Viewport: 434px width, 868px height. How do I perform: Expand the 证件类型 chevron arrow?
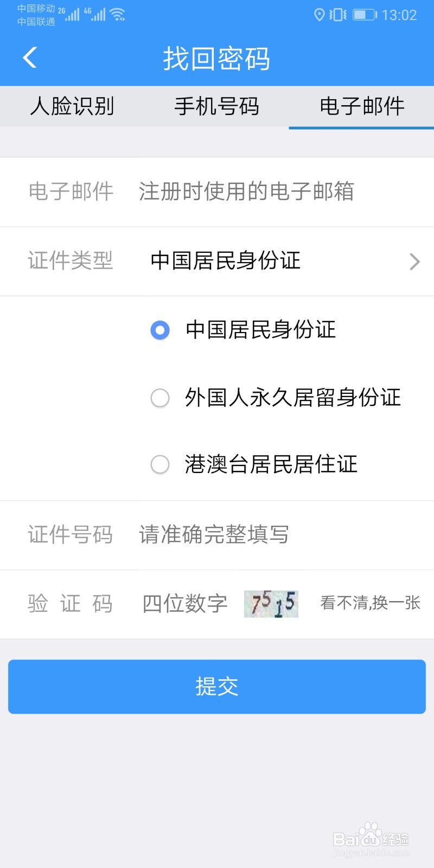414,261
